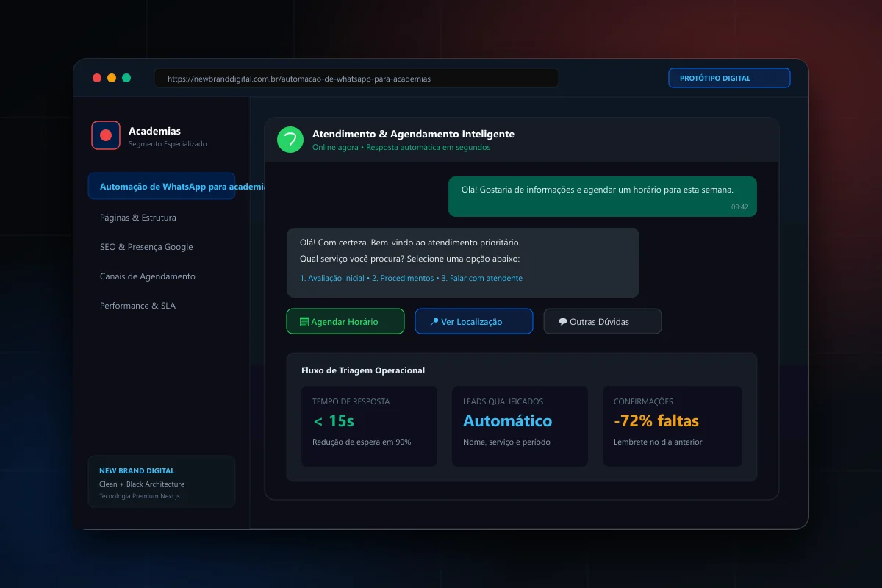Click 'Lembrete no dia anterior' text
882x588 pixels.
658,442
